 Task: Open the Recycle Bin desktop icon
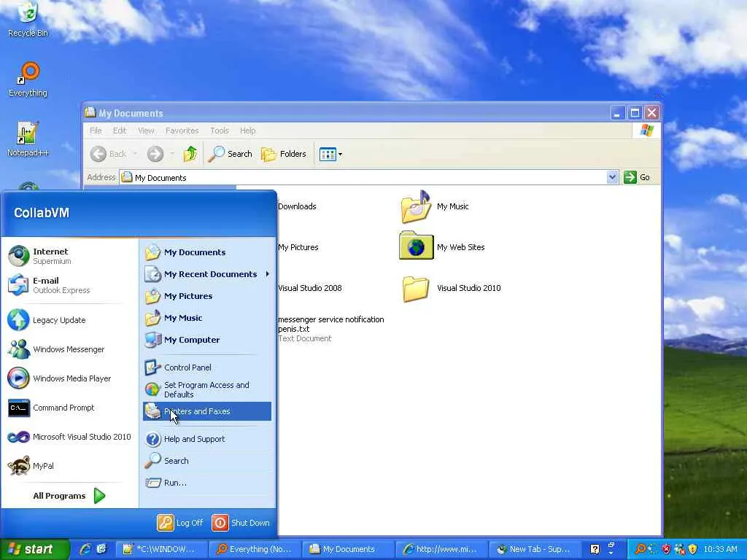[28, 19]
